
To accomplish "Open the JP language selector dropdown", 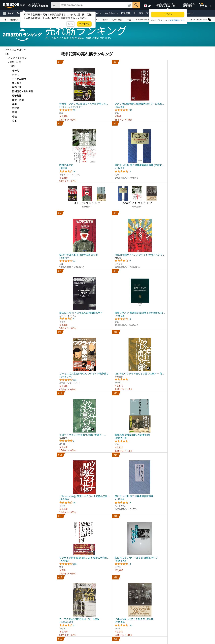I will tap(148, 6).
